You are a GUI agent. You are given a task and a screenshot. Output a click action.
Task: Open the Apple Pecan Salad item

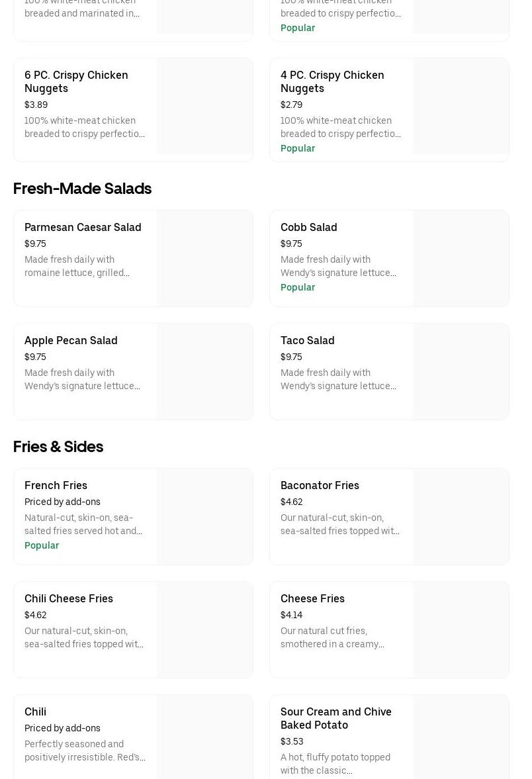click(x=71, y=340)
